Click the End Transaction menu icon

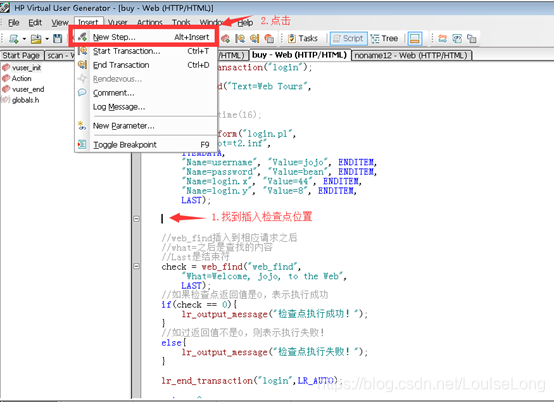(82, 65)
